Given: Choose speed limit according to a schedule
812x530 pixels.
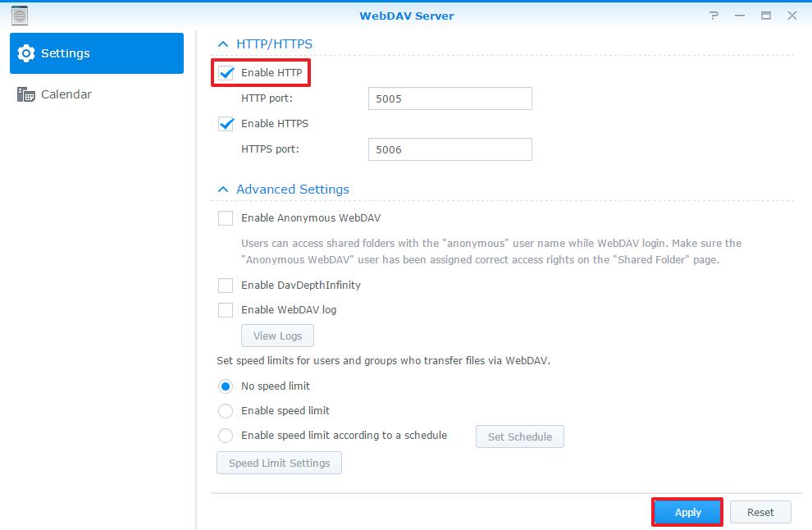Looking at the screenshot, I should point(226,436).
